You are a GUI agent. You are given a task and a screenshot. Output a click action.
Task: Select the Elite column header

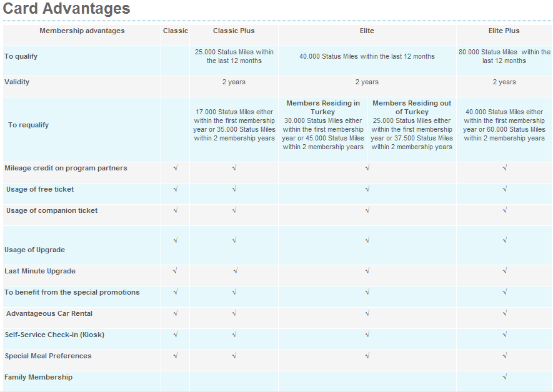point(367,31)
